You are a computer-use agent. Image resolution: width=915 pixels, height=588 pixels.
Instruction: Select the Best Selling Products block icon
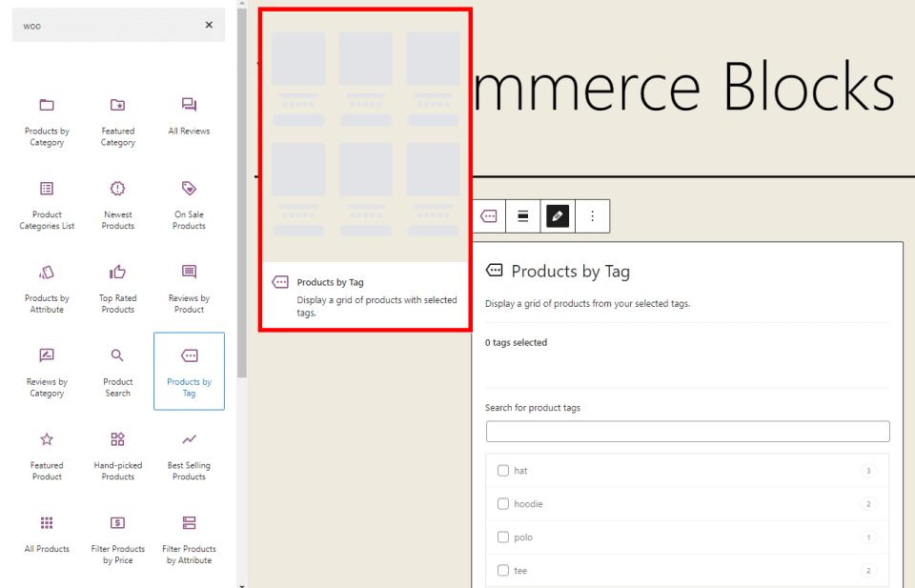coord(188,439)
